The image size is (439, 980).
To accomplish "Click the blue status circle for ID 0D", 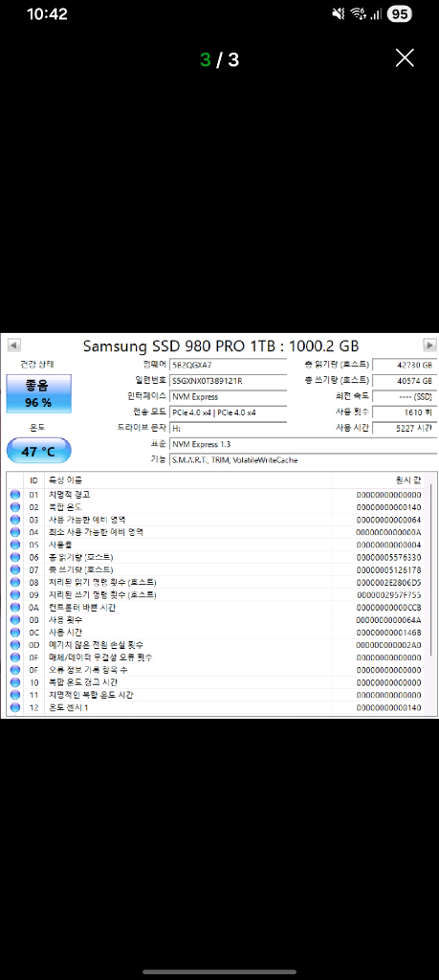I will point(15,645).
